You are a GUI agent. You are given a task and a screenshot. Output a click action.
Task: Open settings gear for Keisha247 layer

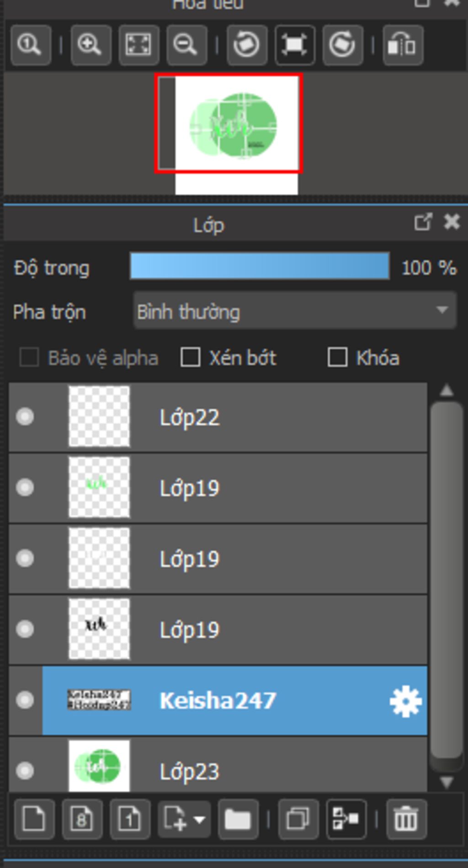coord(405,701)
